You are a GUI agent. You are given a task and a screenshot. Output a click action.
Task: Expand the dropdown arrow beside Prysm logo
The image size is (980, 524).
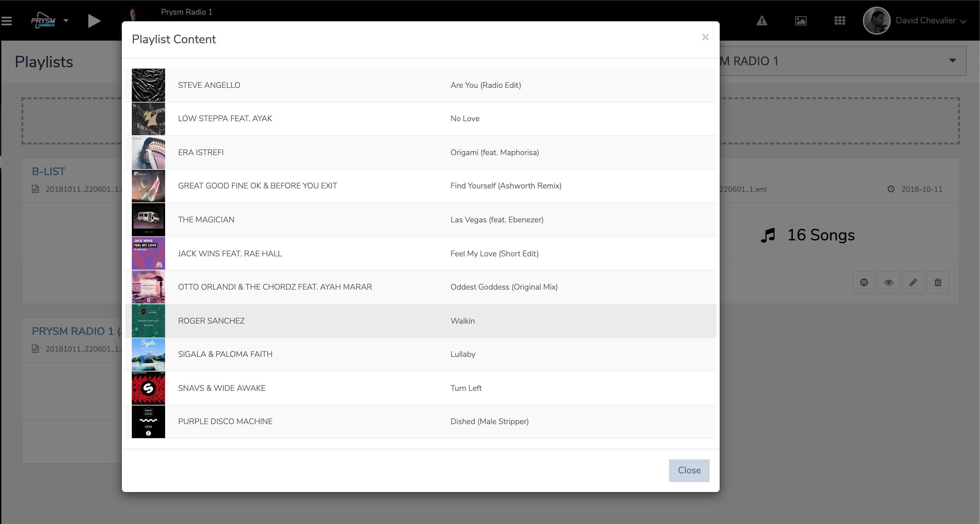66,21
